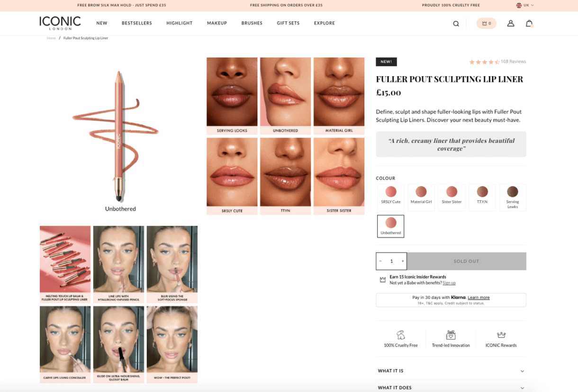Click the Klarna Learn more link

coord(479,297)
